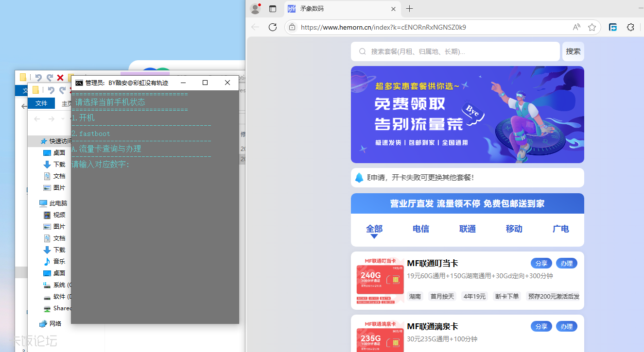Select the 全部 carrier tab
The height and width of the screenshot is (352, 644).
point(374,229)
